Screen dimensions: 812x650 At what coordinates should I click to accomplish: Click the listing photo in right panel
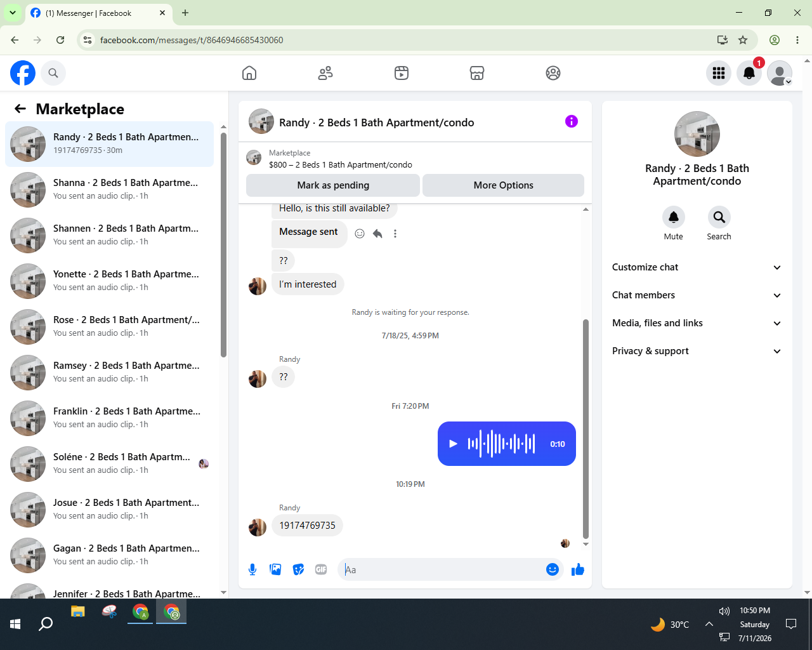pyautogui.click(x=697, y=134)
